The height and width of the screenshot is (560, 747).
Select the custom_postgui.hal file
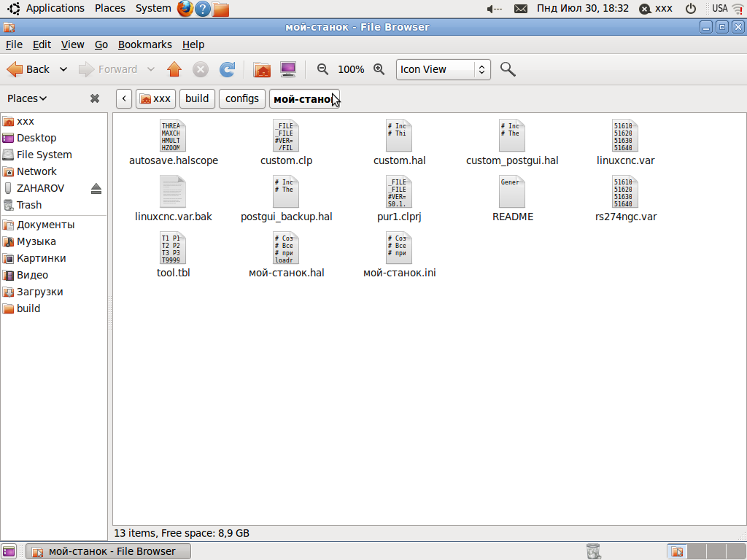512,143
